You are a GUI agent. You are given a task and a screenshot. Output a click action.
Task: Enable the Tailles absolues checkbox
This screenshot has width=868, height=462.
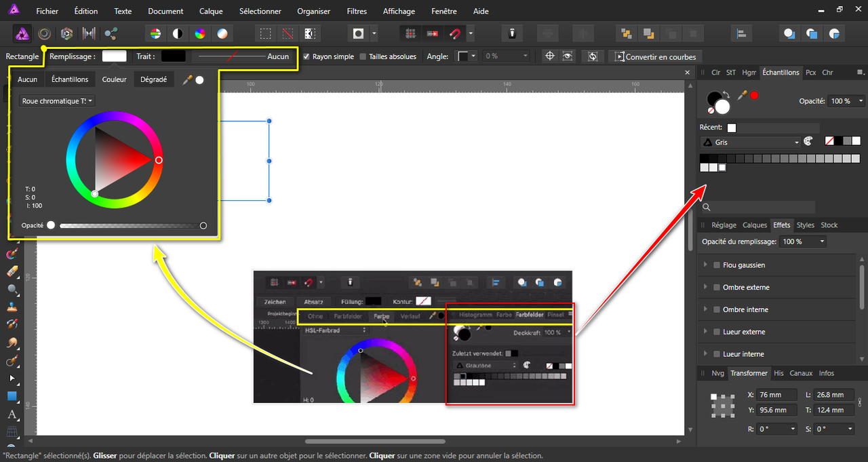[x=363, y=56]
